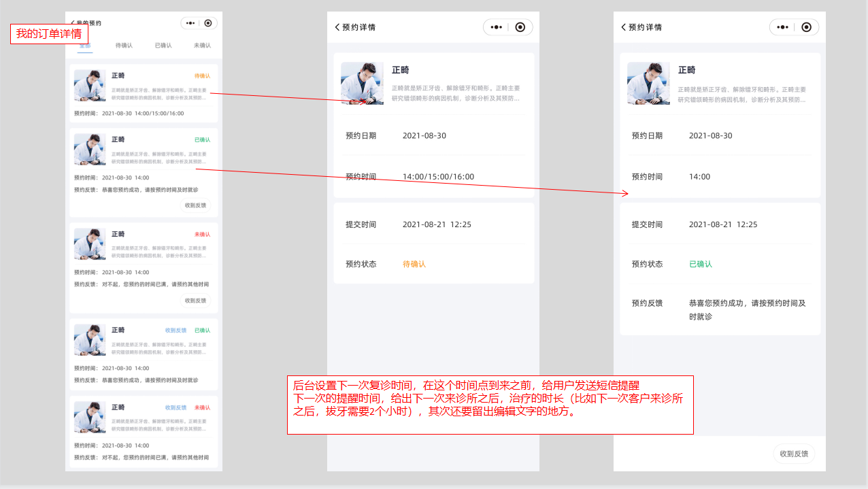Click the back arrow in the rightmost 预约详情 screen

(624, 27)
